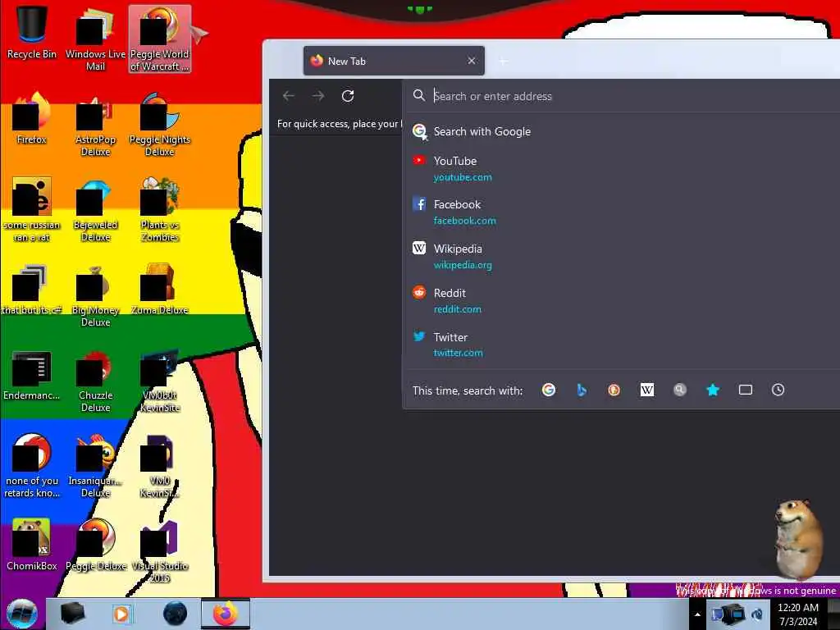Open Plants vs Zombies desktop shortcut
This screenshot has height=630, width=840.
click(x=160, y=210)
